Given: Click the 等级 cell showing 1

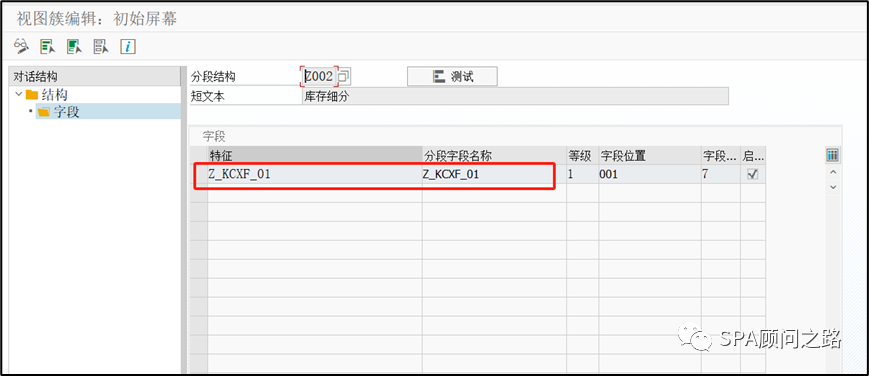Looking at the screenshot, I should click(x=582, y=174).
